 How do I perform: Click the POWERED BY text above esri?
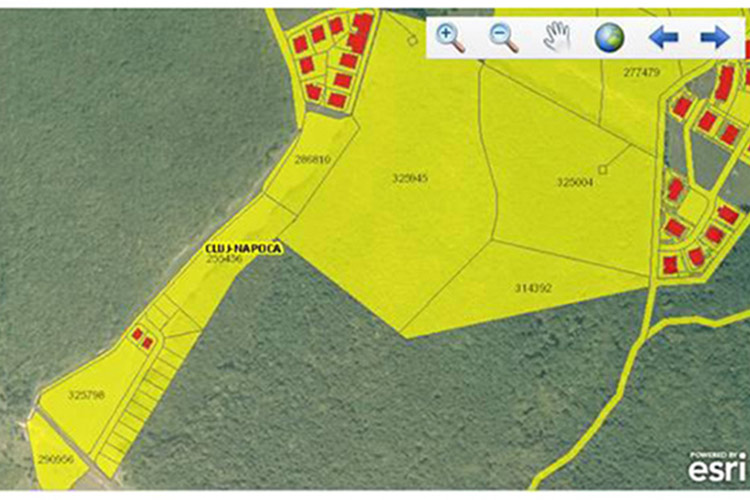coord(717,455)
